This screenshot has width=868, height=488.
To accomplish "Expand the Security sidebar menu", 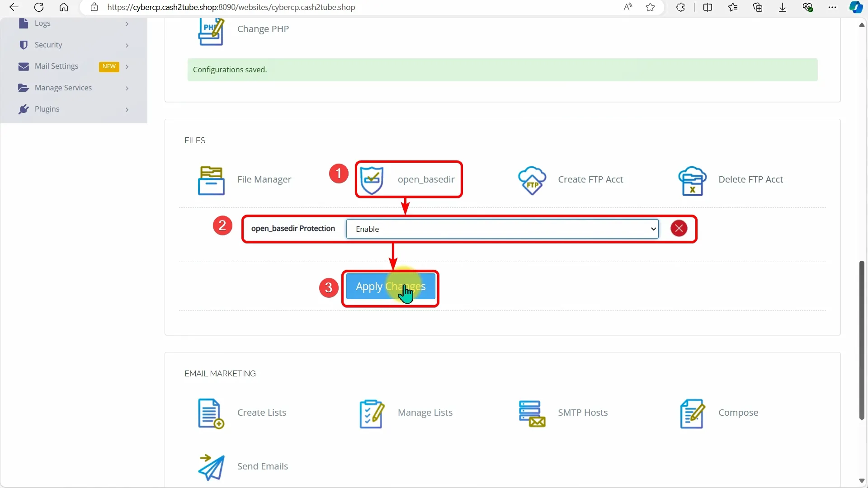I will (74, 45).
